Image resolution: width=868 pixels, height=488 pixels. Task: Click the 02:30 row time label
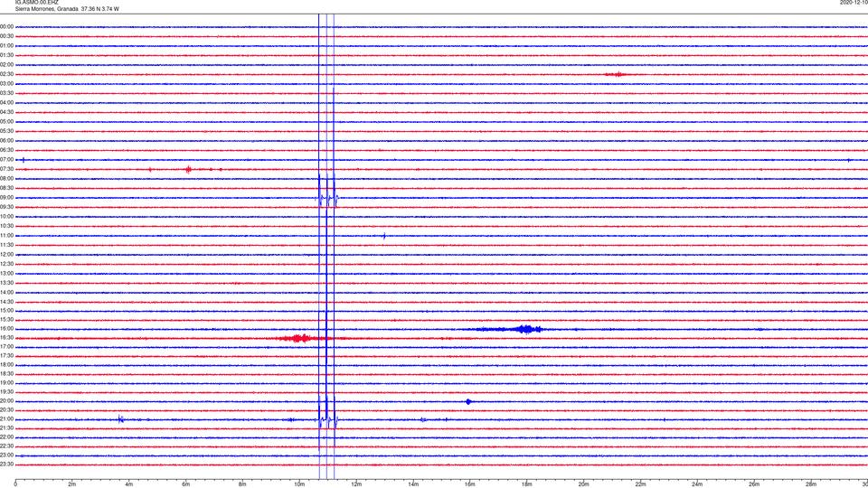6,74
